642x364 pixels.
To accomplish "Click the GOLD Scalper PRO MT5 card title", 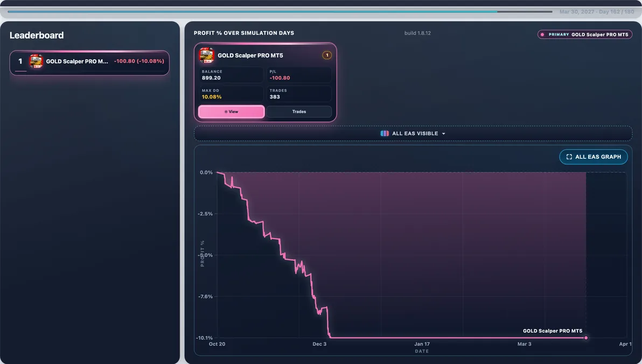I will point(250,55).
